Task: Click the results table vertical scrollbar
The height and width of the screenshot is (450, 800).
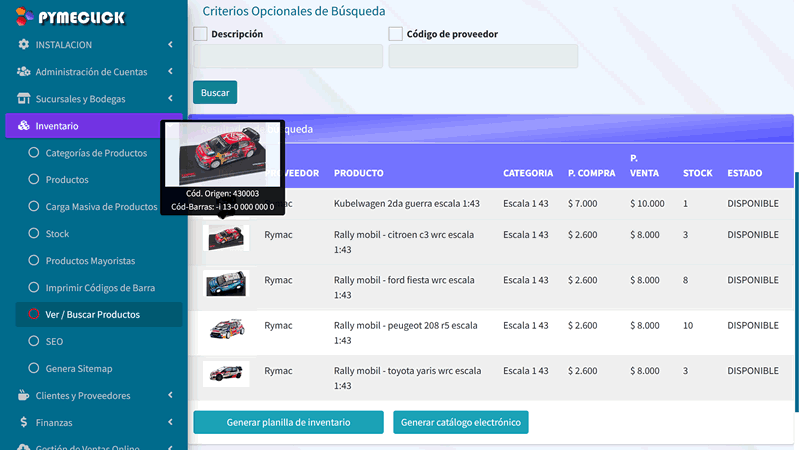Action: 796,292
